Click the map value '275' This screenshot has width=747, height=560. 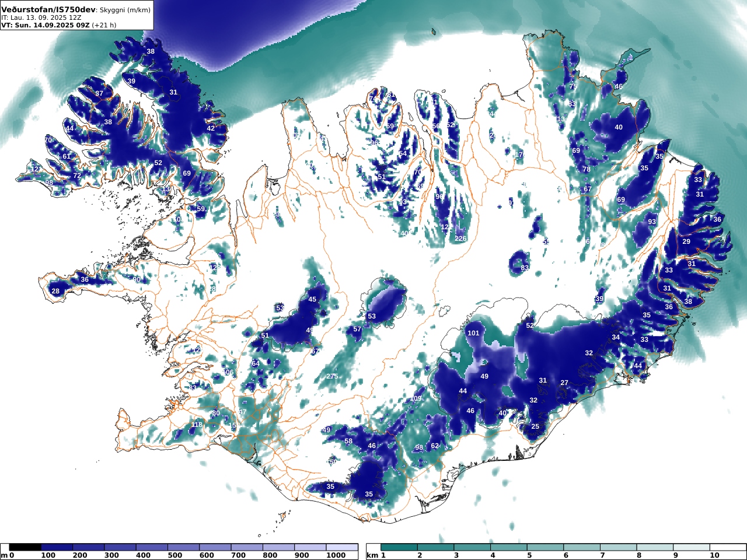[x=332, y=376]
